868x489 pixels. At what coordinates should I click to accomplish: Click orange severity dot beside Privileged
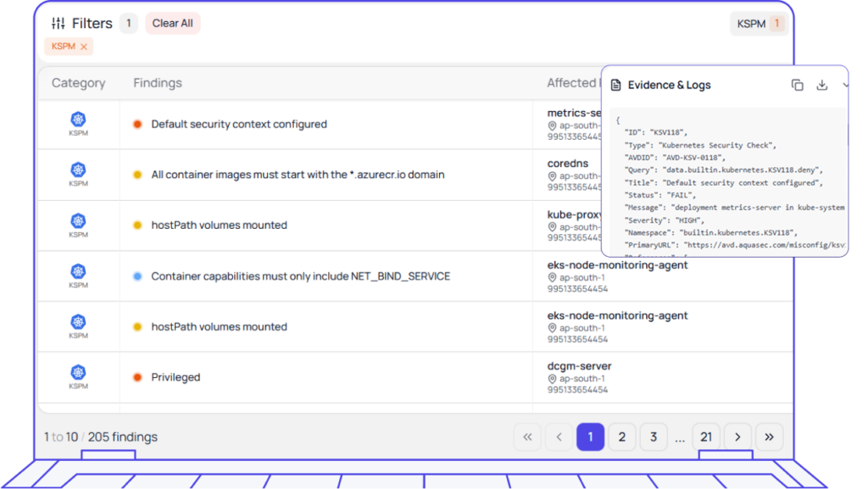[x=137, y=377]
